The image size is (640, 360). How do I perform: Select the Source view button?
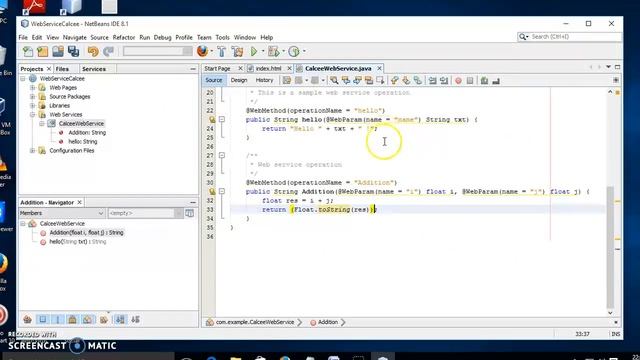click(x=213, y=80)
